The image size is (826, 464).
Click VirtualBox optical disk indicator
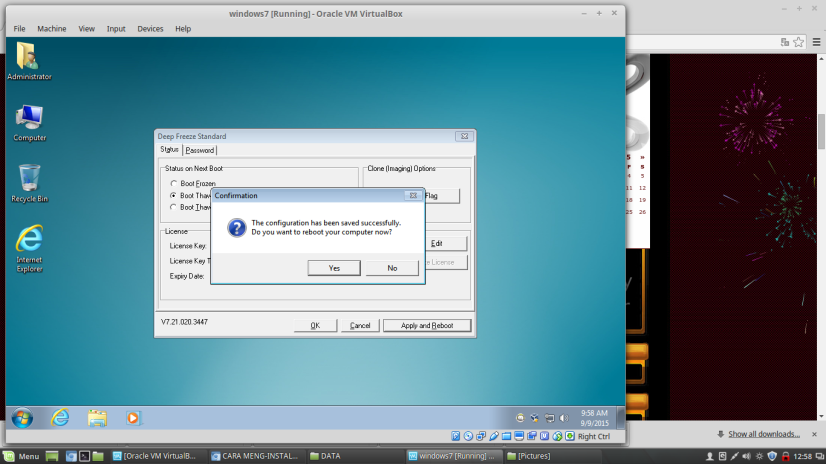click(x=468, y=436)
